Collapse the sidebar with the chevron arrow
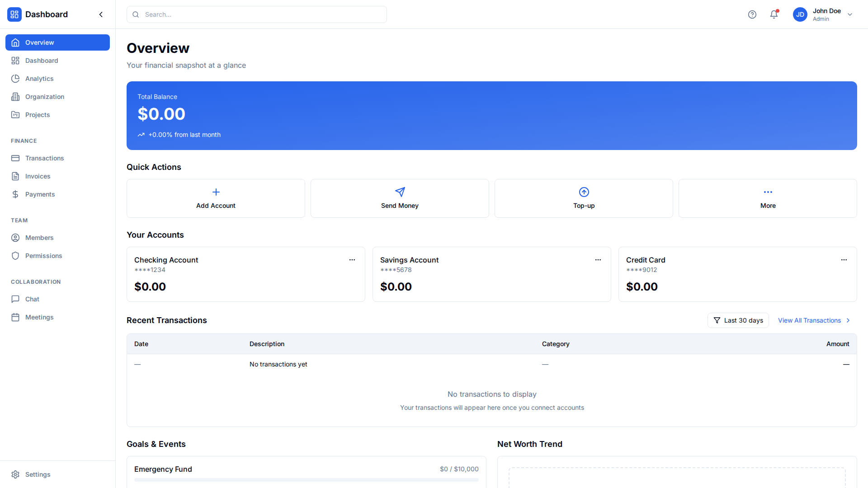 pyautogui.click(x=101, y=14)
